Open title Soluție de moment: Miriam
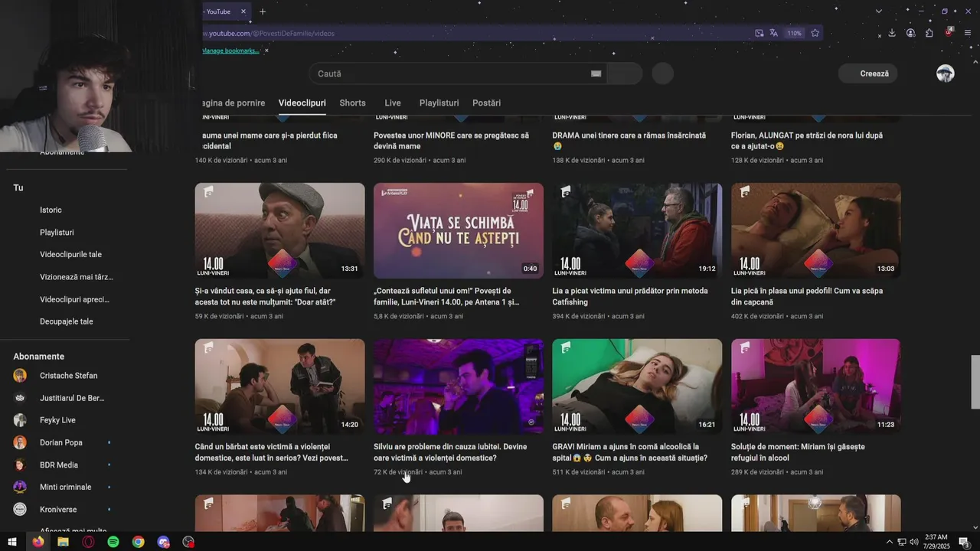Image resolution: width=980 pixels, height=551 pixels. click(x=798, y=452)
